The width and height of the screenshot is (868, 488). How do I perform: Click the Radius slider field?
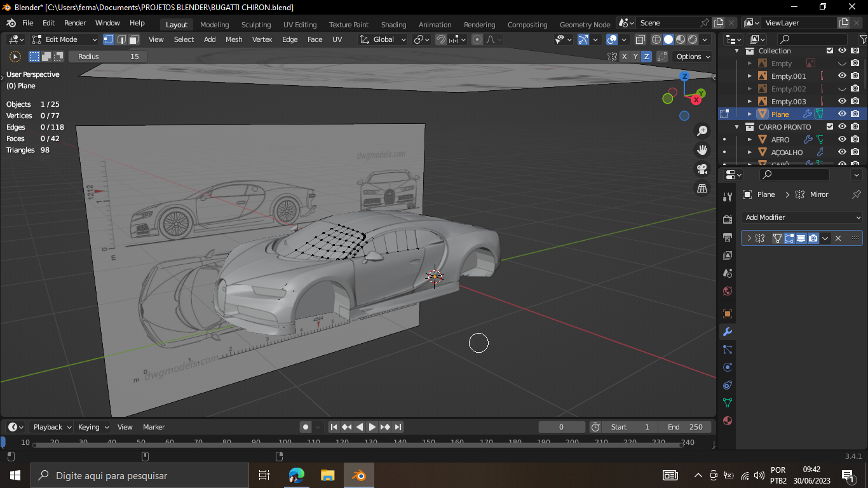108,57
